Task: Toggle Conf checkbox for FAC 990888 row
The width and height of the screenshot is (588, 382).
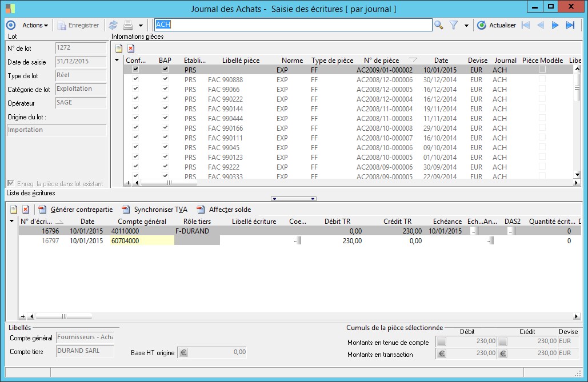Action: point(135,79)
